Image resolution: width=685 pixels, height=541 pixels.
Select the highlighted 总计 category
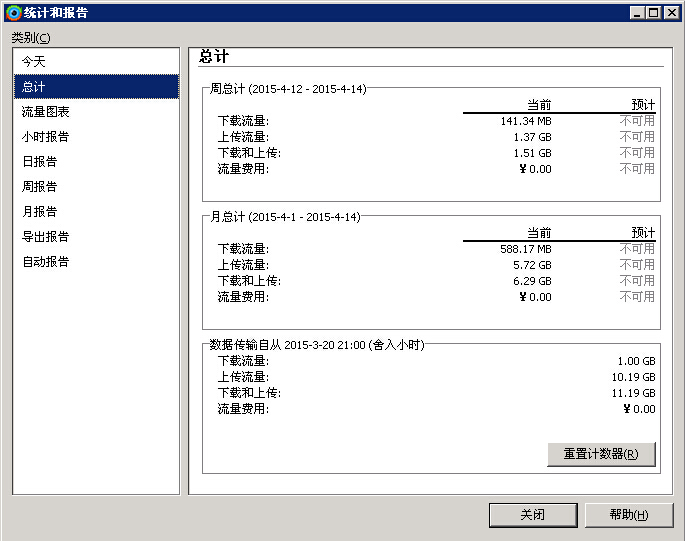[34, 87]
